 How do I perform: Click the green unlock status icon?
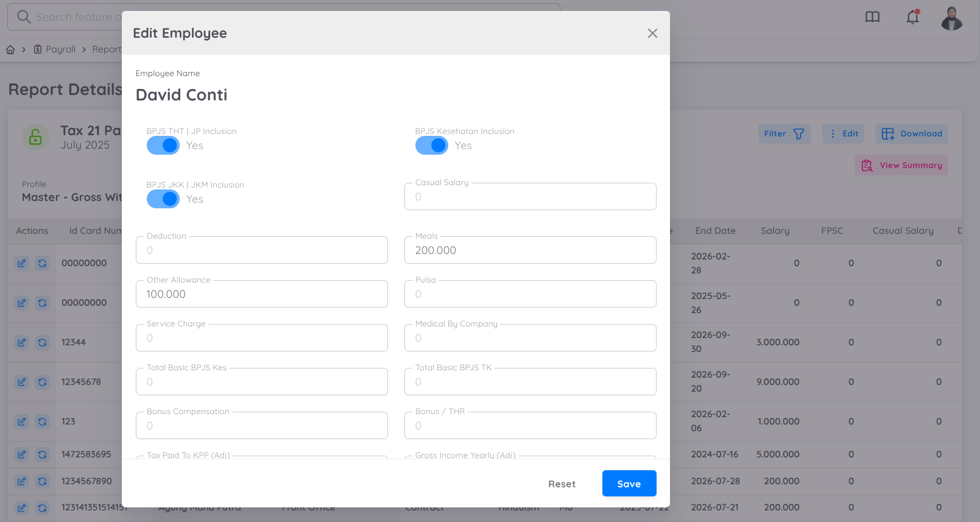coord(35,137)
